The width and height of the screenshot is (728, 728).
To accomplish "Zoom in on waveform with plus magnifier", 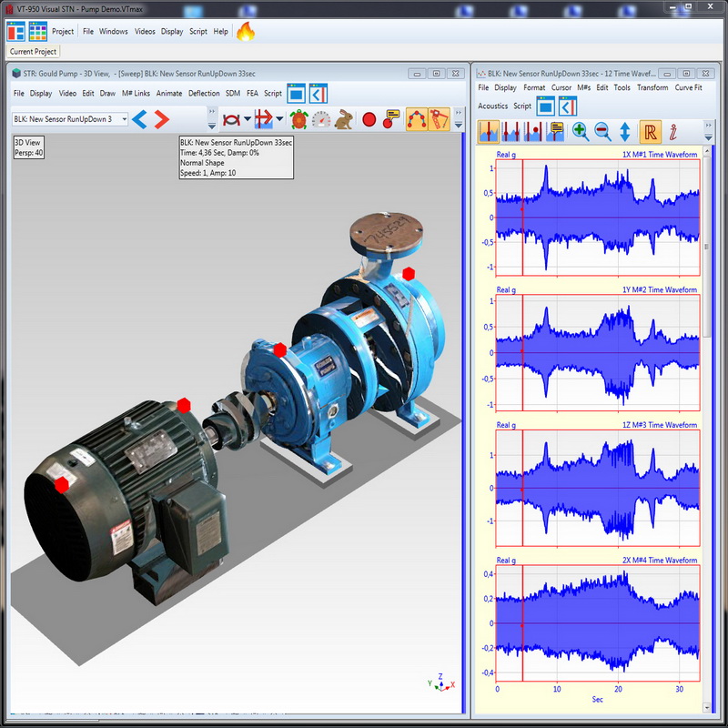I will pos(581,131).
